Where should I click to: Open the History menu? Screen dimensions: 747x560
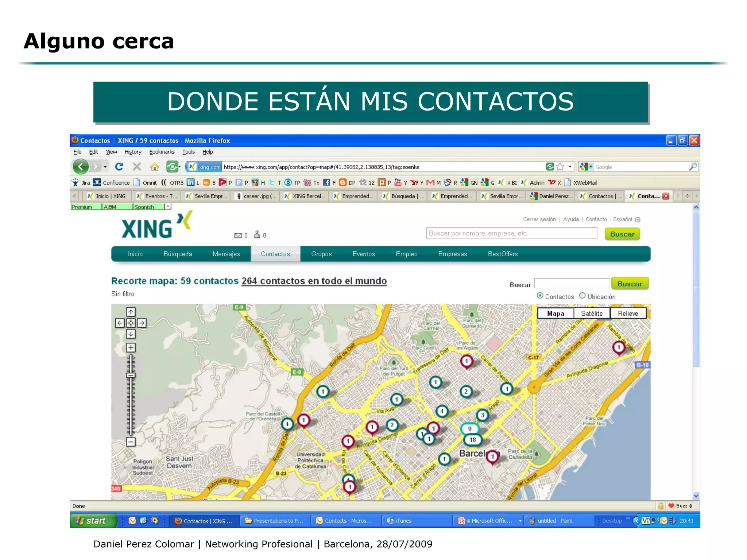[133, 152]
